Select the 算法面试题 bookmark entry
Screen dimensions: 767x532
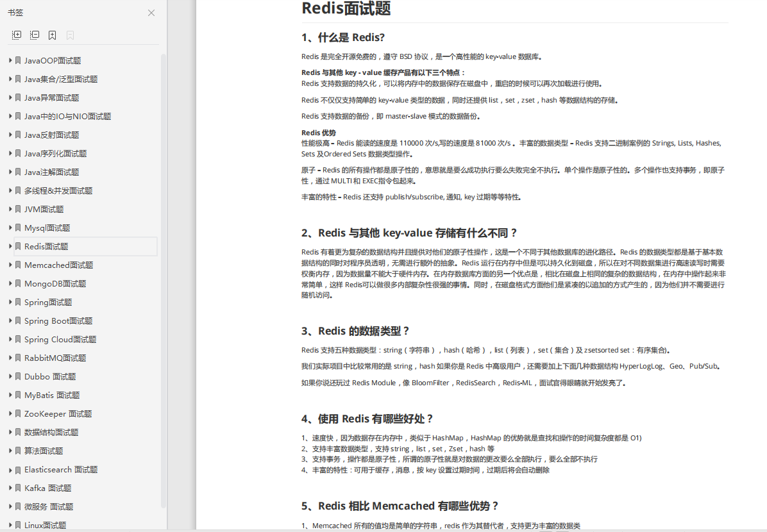[42, 451]
